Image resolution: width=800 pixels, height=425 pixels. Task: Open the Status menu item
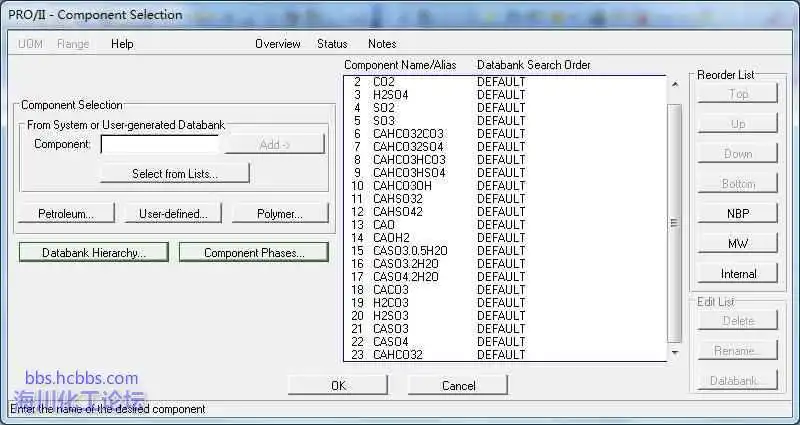coord(332,44)
